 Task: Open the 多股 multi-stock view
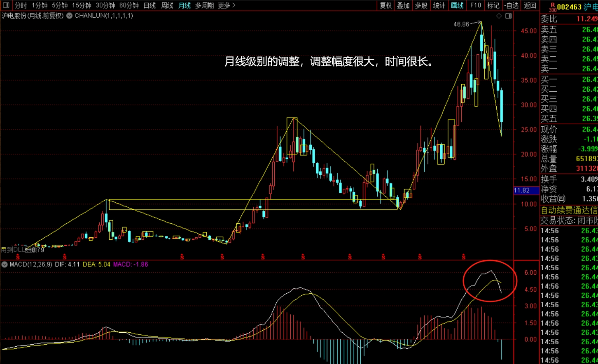(421, 5)
